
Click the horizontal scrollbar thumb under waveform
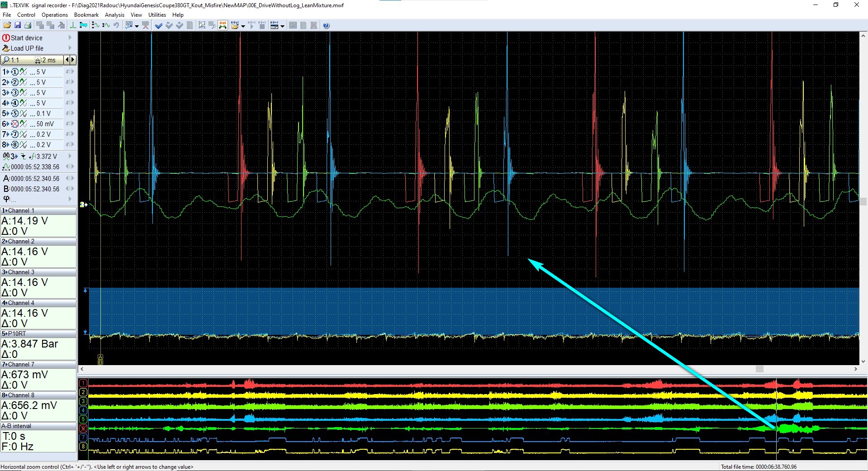tap(759, 369)
